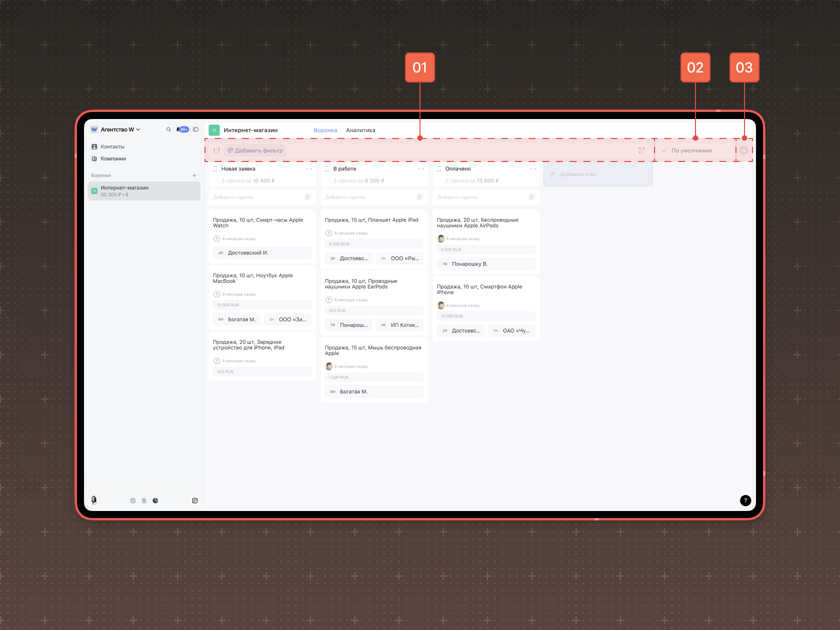The height and width of the screenshot is (630, 840).
Task: Open funnel settings gear icon
Action: click(x=744, y=150)
